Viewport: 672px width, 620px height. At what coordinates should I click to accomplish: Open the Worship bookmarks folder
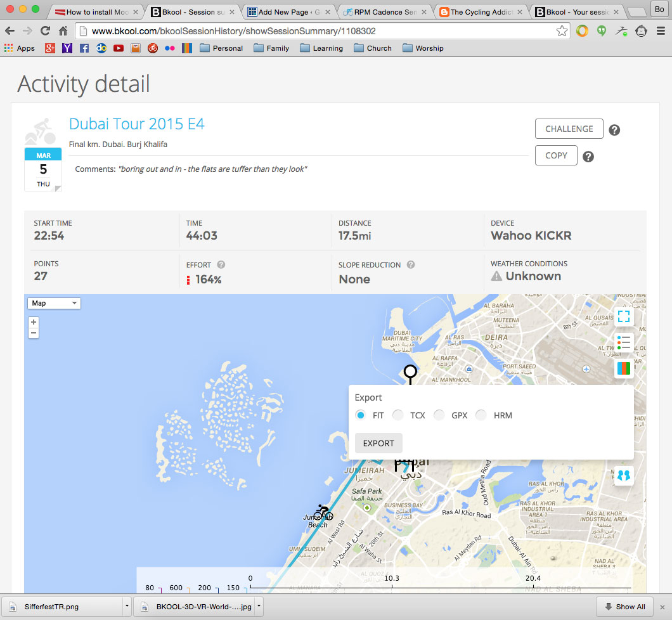coord(423,48)
